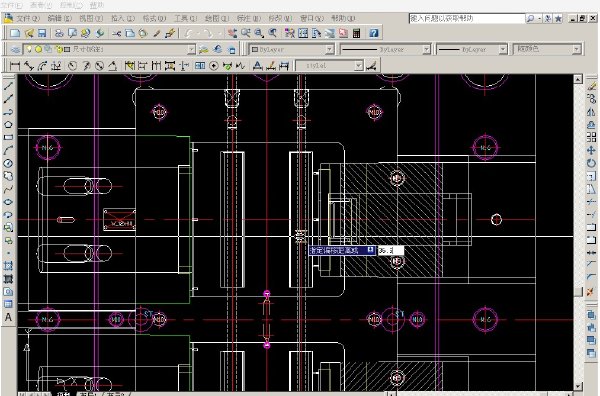Select the Diameter dimension tool
Screen dimensions: 600x396
point(99,66)
